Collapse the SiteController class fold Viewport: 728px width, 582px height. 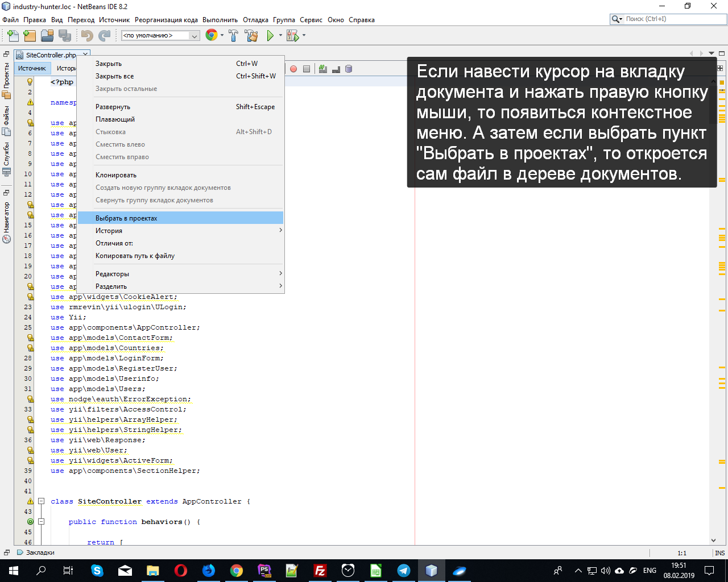pos(41,501)
